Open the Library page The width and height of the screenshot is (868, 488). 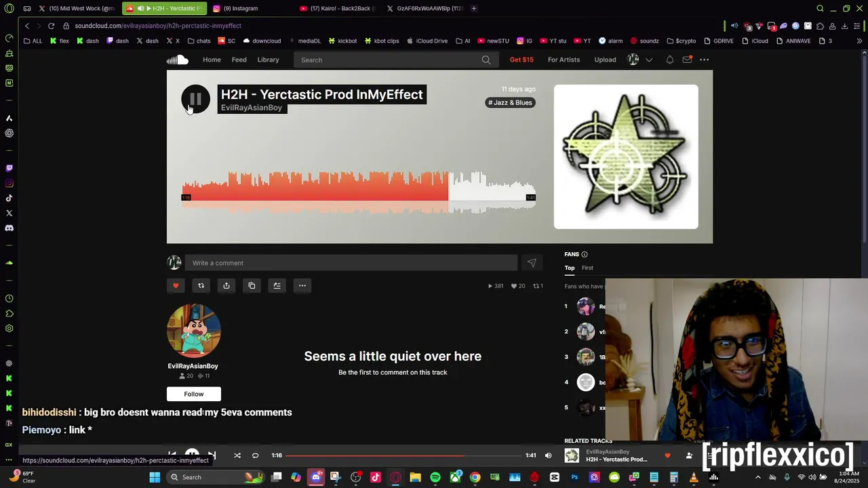pos(268,60)
